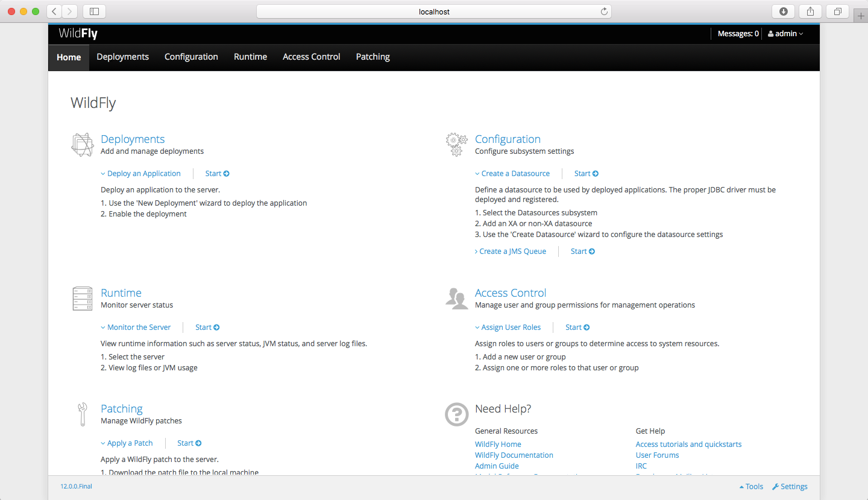
Task: Click Start next to Deploy an Application
Action: tap(218, 174)
